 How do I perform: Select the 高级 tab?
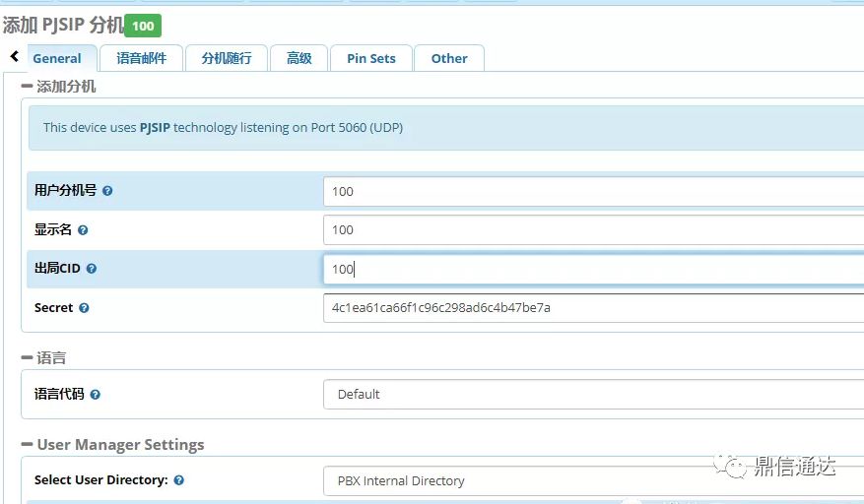pos(299,58)
